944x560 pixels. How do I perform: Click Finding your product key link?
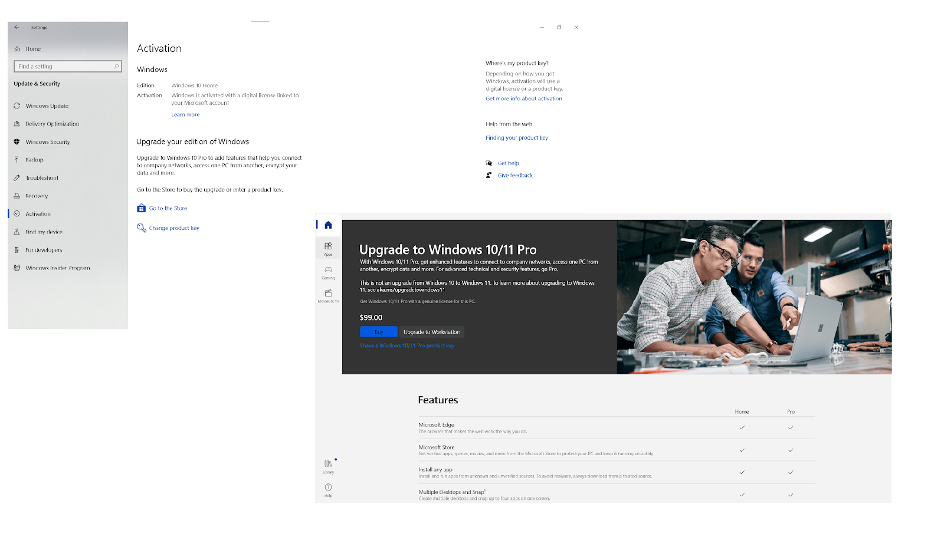(517, 138)
